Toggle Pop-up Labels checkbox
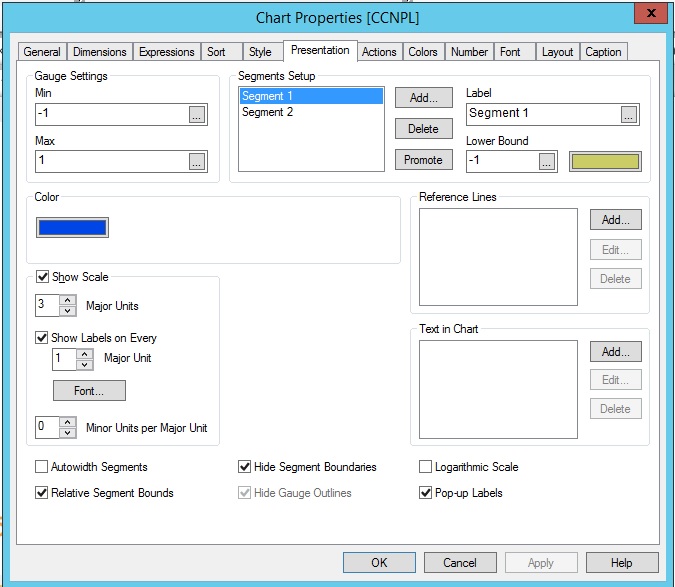 point(425,493)
